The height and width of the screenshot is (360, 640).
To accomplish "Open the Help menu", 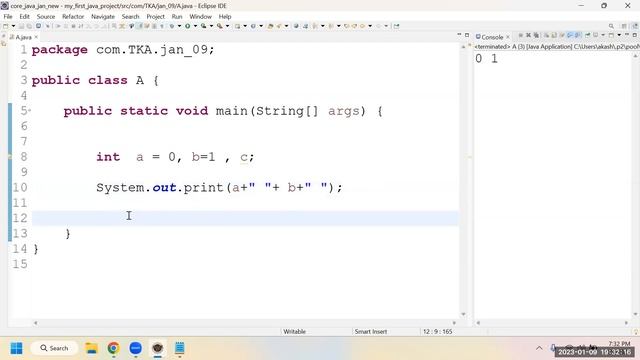I will [x=225, y=16].
